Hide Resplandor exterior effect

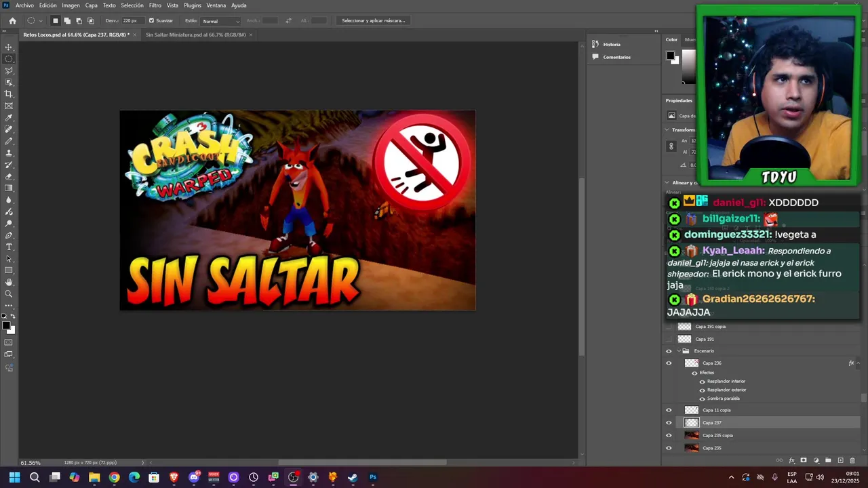pyautogui.click(x=702, y=390)
